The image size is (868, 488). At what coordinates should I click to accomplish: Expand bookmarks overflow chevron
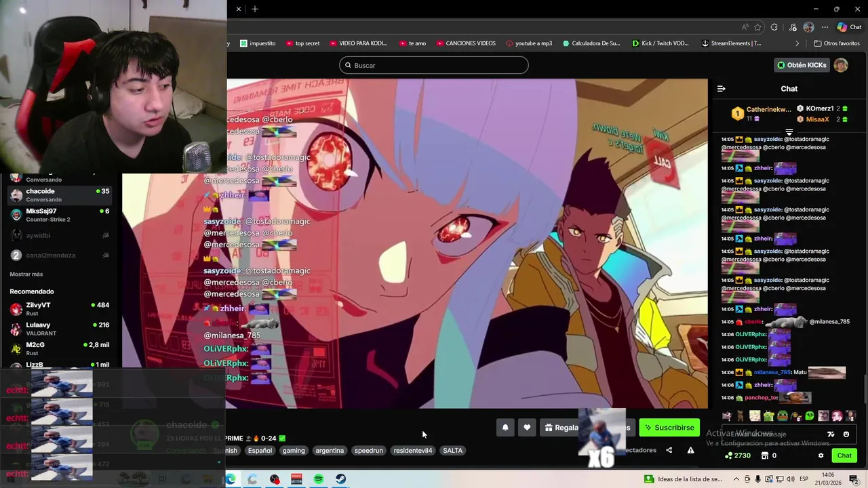(x=798, y=43)
